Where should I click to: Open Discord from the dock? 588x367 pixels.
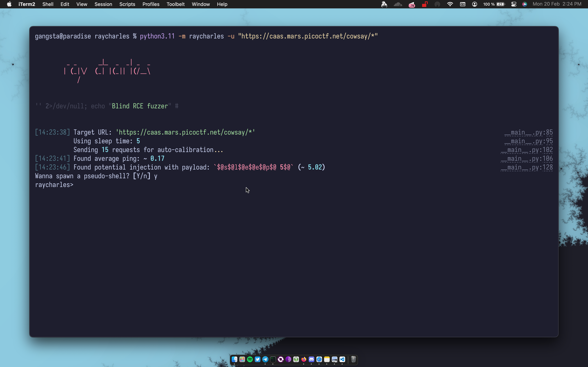pos(311,359)
